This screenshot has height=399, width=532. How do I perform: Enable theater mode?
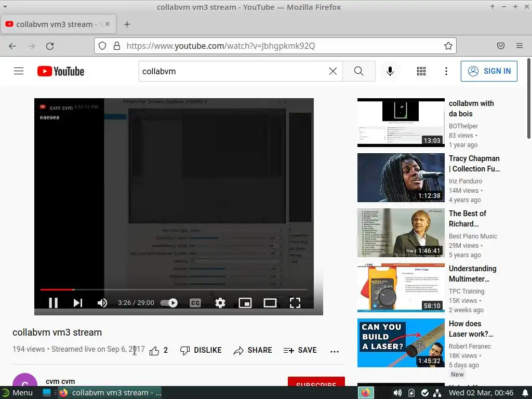click(270, 303)
